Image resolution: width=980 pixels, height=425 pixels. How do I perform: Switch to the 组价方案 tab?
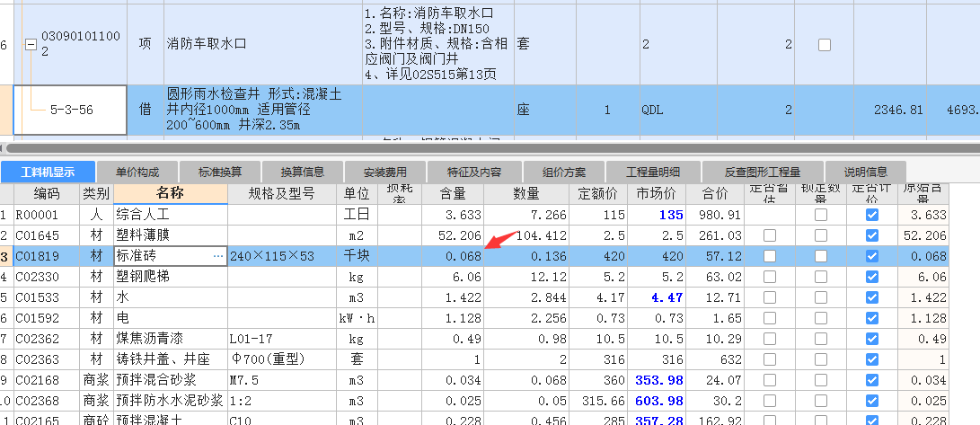(564, 172)
